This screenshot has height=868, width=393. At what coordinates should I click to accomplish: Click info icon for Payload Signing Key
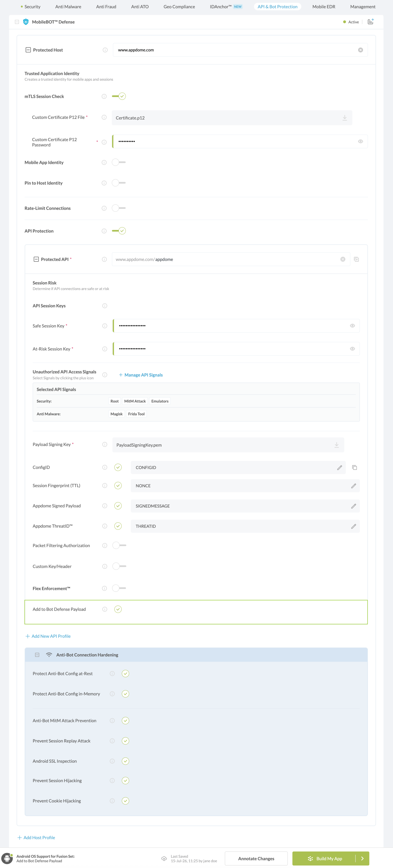point(105,444)
